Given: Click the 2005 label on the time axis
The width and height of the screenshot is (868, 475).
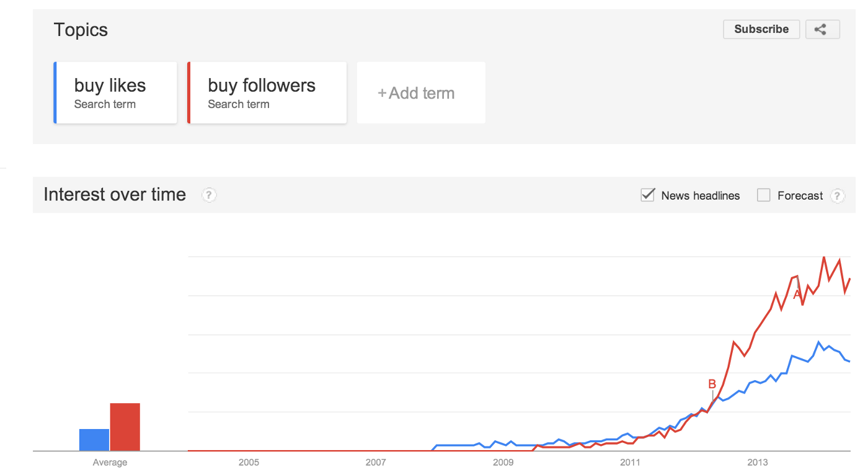Looking at the screenshot, I should [x=249, y=462].
